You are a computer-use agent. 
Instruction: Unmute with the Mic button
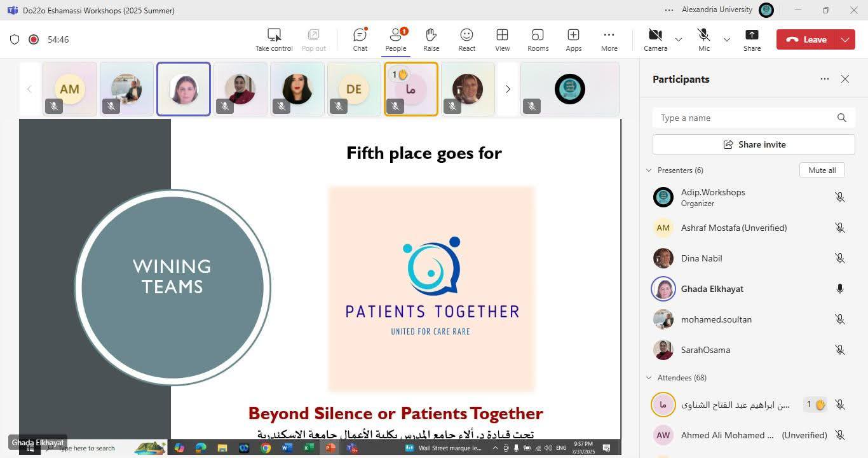tap(703, 39)
